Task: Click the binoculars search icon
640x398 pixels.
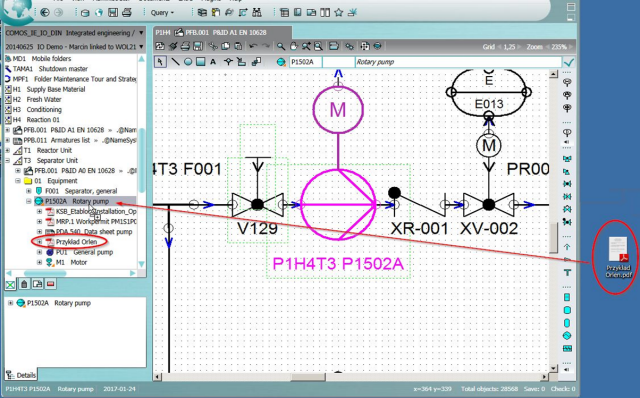Action: [257, 13]
